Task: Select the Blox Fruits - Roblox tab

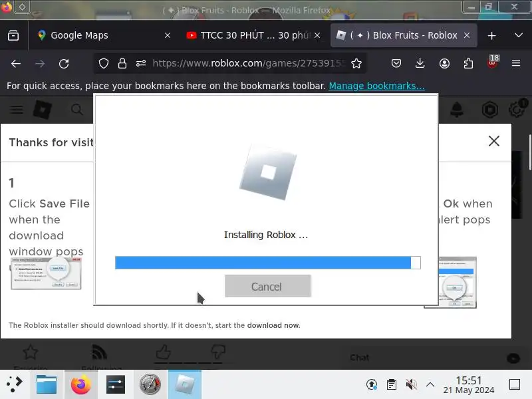Action: pos(404,35)
